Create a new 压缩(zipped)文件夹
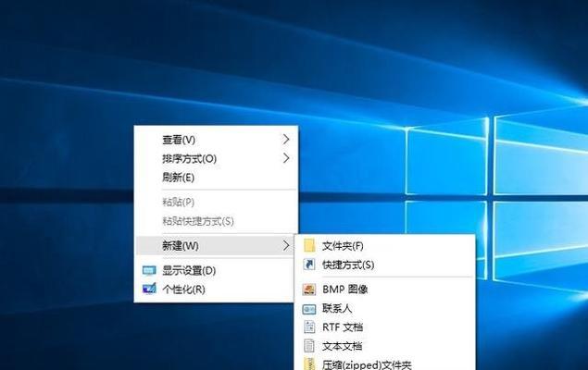The height and width of the screenshot is (370, 588). click(385, 364)
